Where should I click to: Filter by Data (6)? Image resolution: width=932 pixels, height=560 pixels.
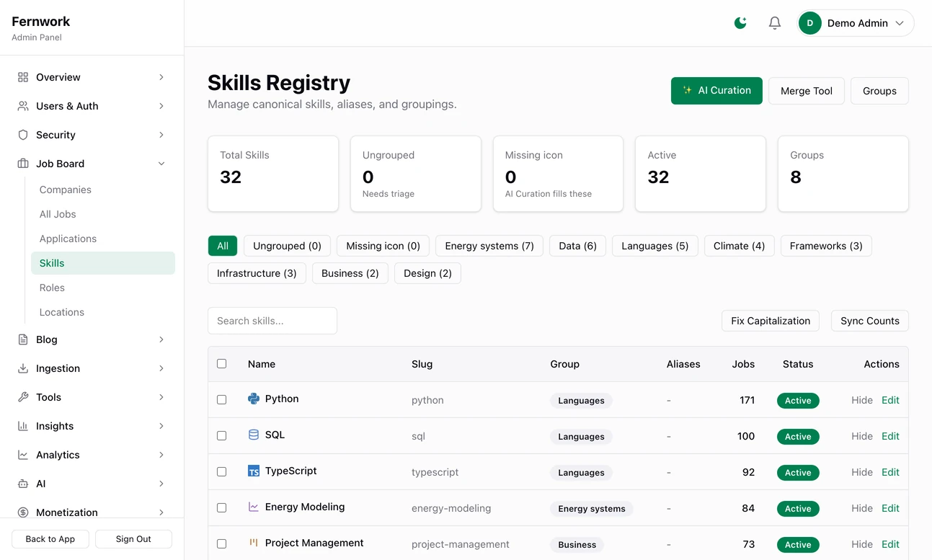(x=578, y=246)
